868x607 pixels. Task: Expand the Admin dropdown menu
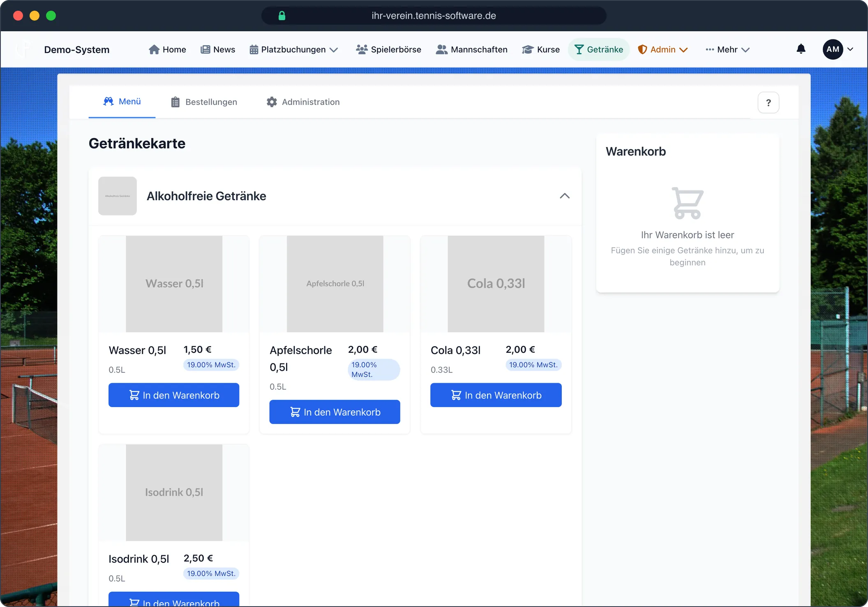click(663, 49)
